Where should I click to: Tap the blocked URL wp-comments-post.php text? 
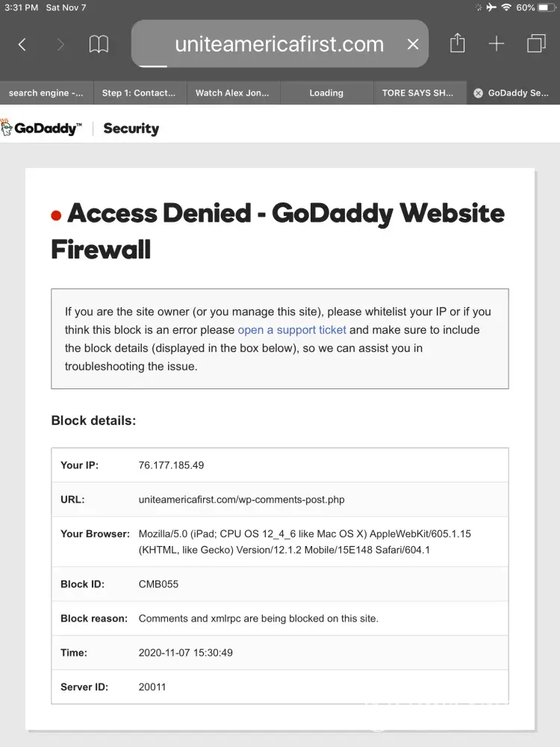coord(241,500)
